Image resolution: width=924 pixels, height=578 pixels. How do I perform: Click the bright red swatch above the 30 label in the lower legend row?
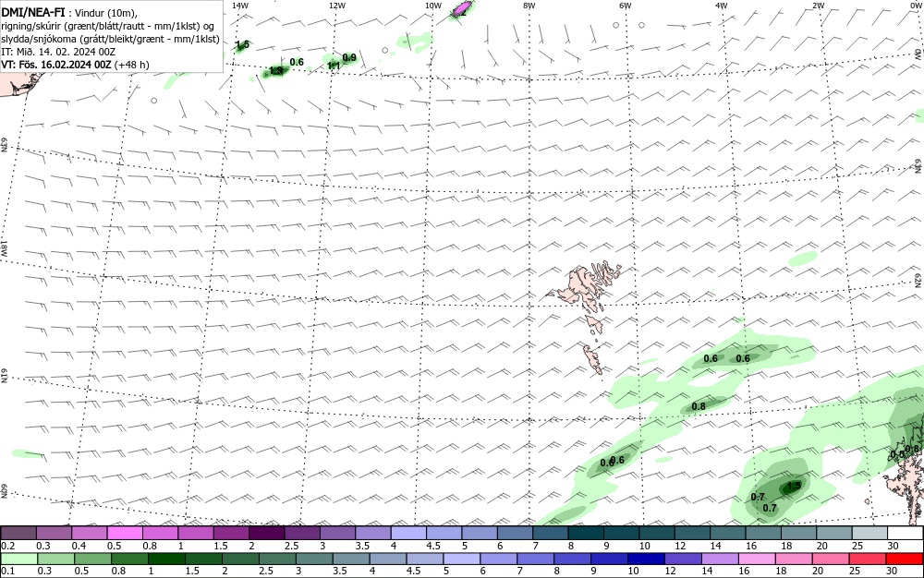click(x=904, y=559)
